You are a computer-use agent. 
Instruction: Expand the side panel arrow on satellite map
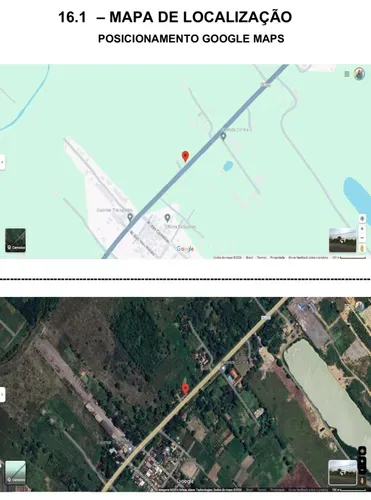(x=2, y=395)
